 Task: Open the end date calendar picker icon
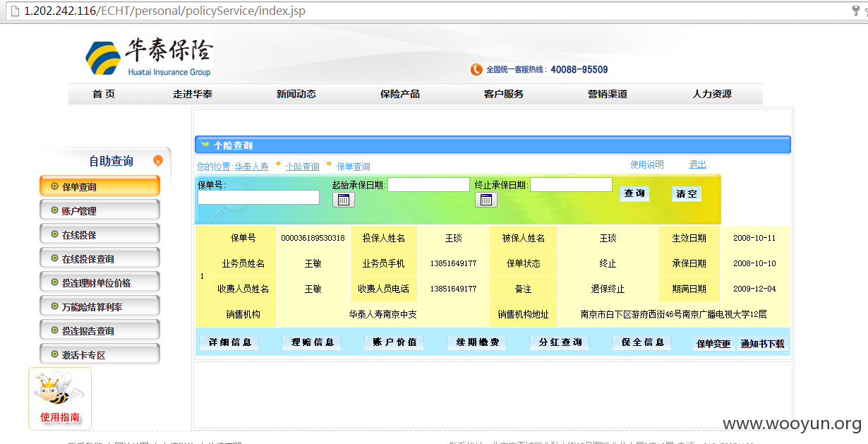[x=486, y=200]
